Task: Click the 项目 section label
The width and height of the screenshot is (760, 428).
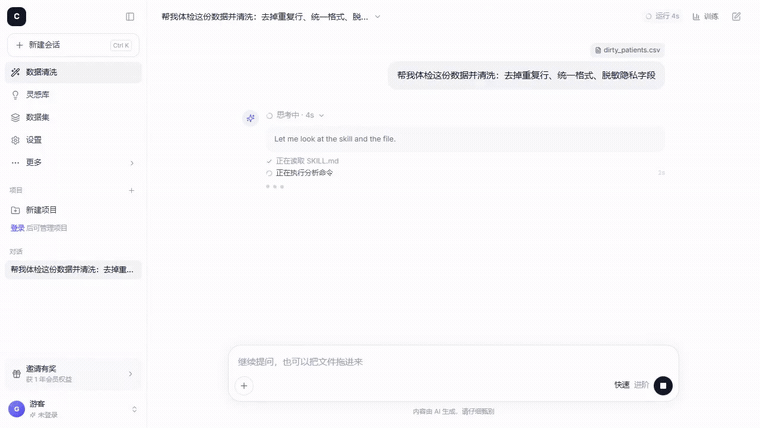Action: tap(16, 190)
